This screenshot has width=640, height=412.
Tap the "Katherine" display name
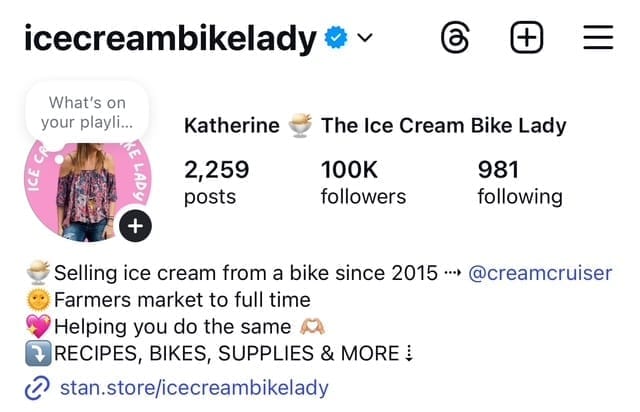tap(232, 126)
